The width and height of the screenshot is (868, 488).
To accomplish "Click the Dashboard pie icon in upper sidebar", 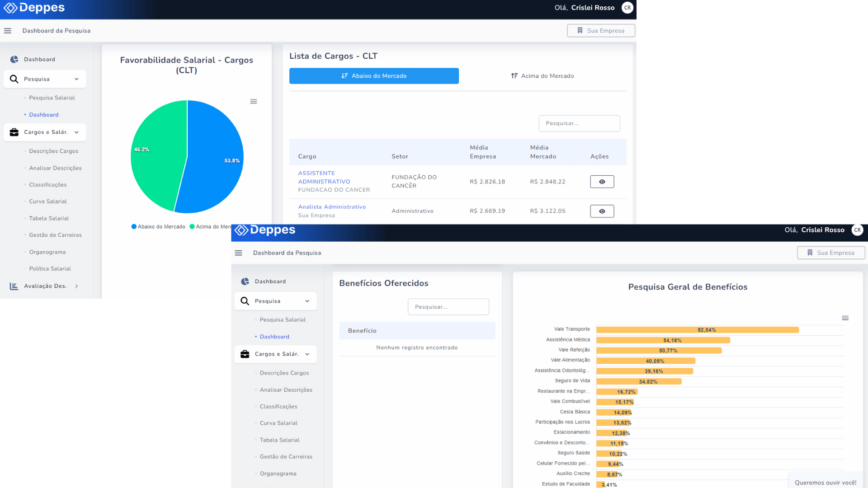I will [x=14, y=59].
